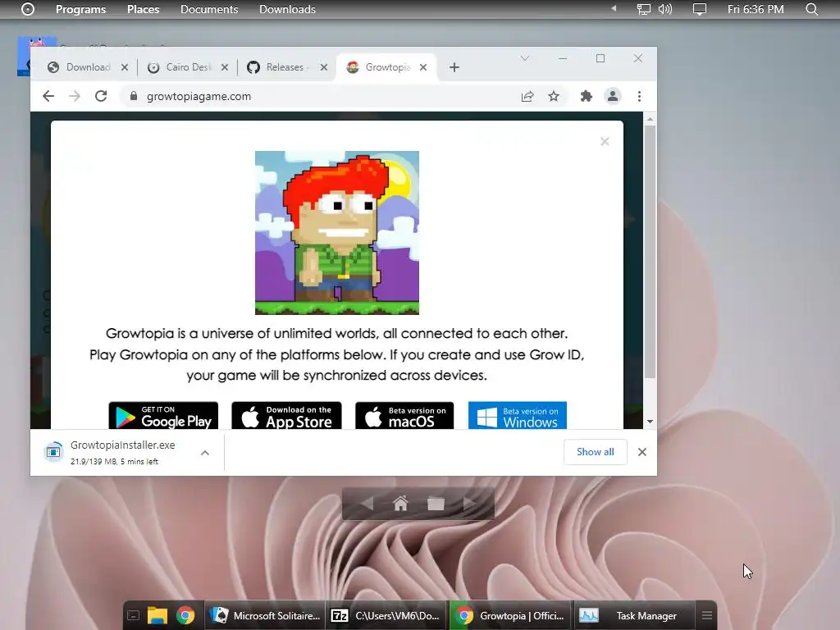The height and width of the screenshot is (630, 840).
Task: Open the Places menu
Action: click(x=143, y=9)
